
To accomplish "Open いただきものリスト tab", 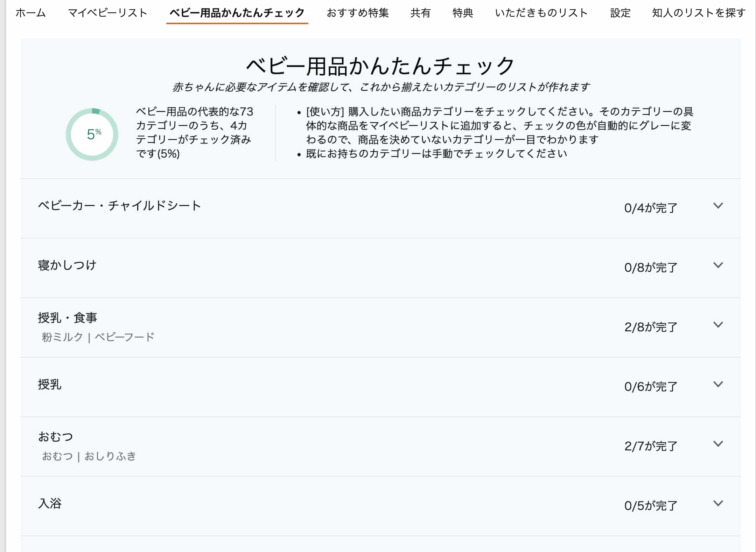I will point(541,13).
